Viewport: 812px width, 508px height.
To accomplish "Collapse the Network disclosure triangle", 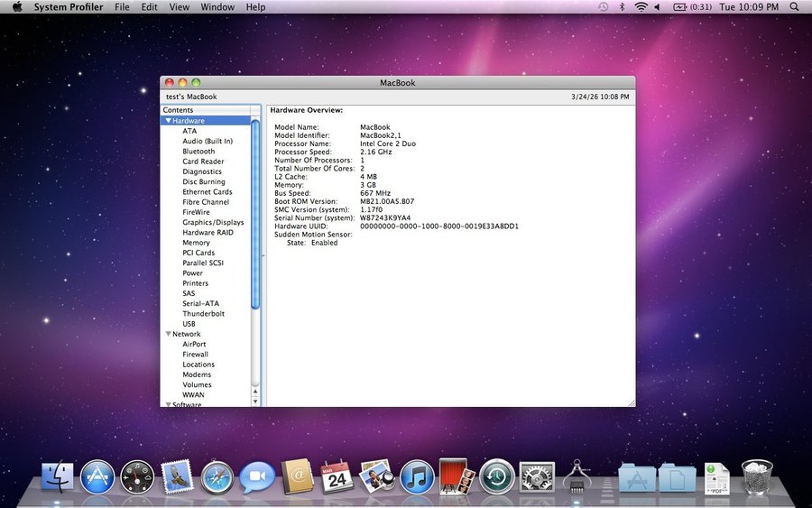I will [x=168, y=334].
